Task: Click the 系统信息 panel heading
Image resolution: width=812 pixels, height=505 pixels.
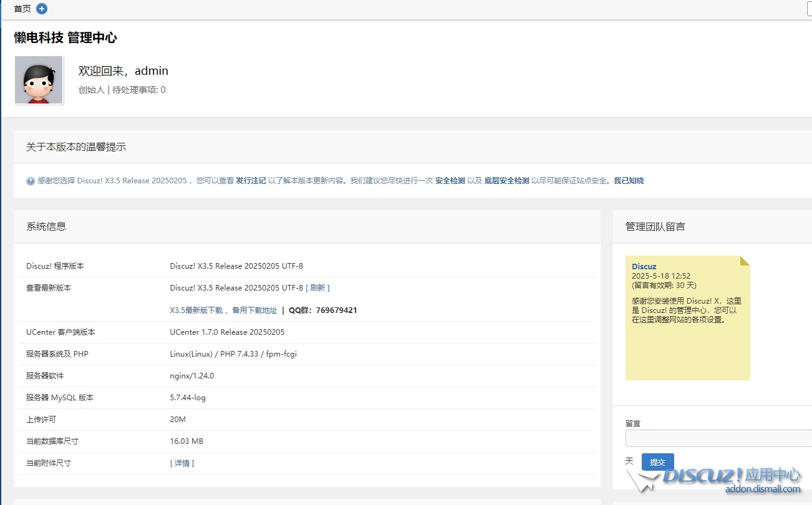Action: click(x=46, y=226)
